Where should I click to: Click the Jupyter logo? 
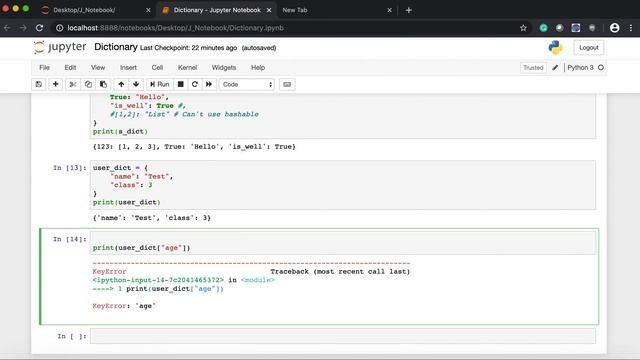[x=60, y=47]
